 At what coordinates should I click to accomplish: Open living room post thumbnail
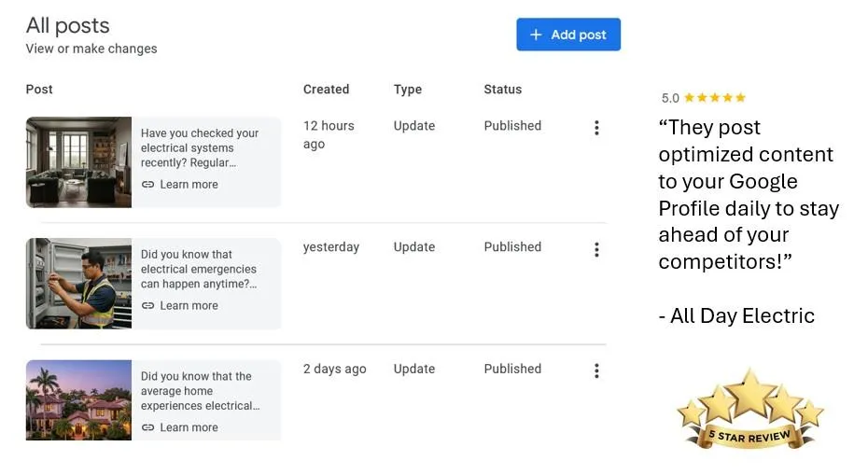[x=78, y=161]
